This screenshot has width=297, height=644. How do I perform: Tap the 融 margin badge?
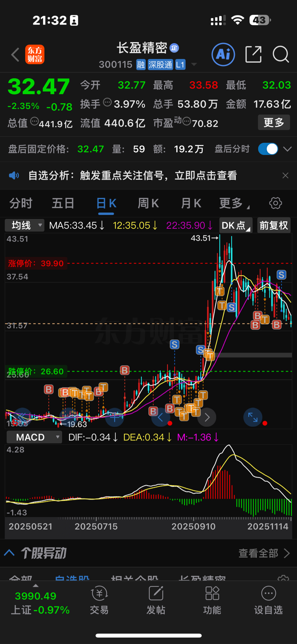(141, 65)
